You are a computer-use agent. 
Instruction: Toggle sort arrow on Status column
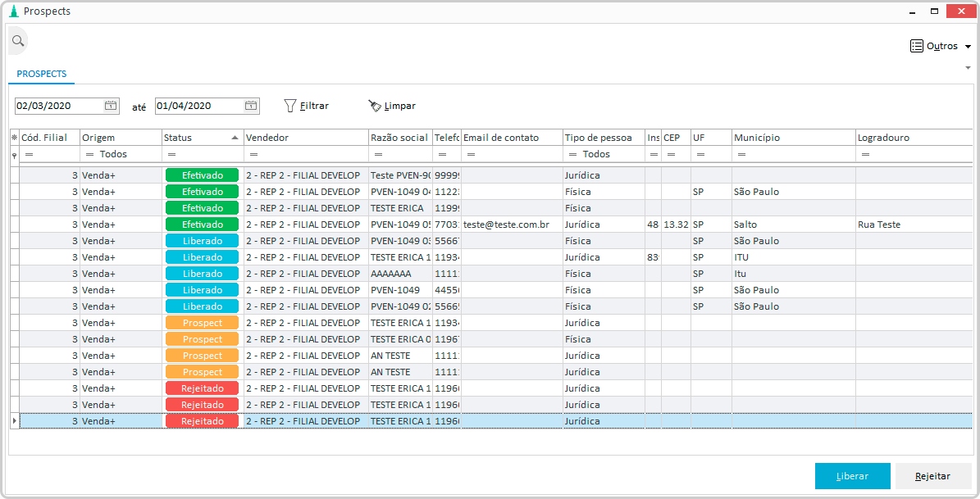pos(235,138)
